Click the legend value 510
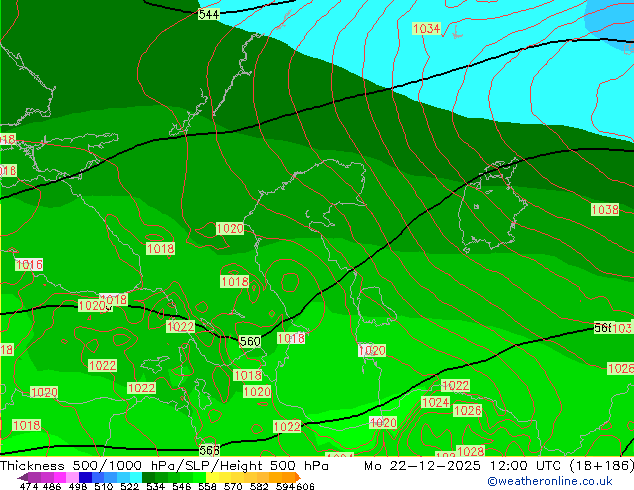Viewport: 634px width, 490px height. tap(104, 486)
